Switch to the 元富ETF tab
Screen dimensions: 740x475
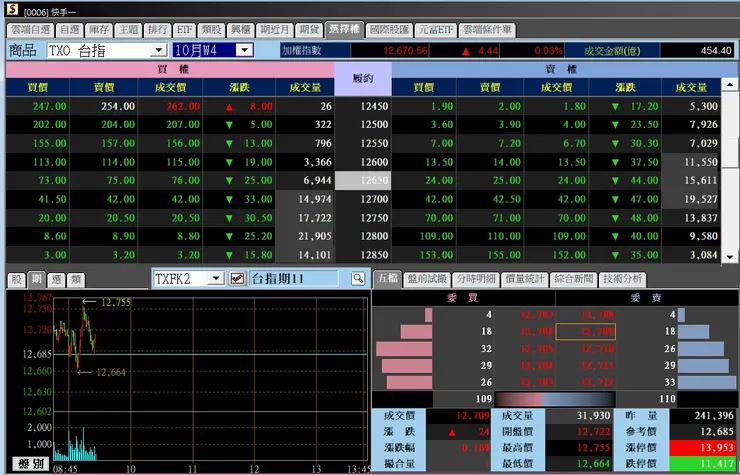tap(436, 30)
